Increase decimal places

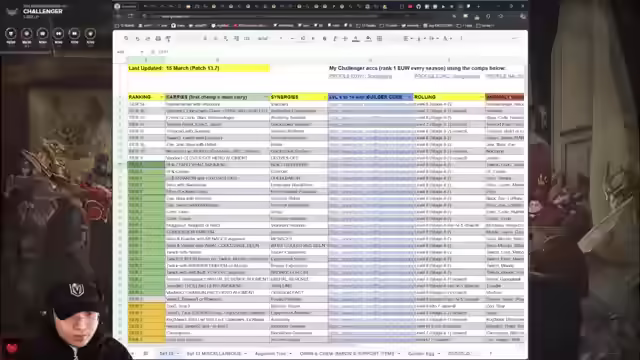click(236, 38)
